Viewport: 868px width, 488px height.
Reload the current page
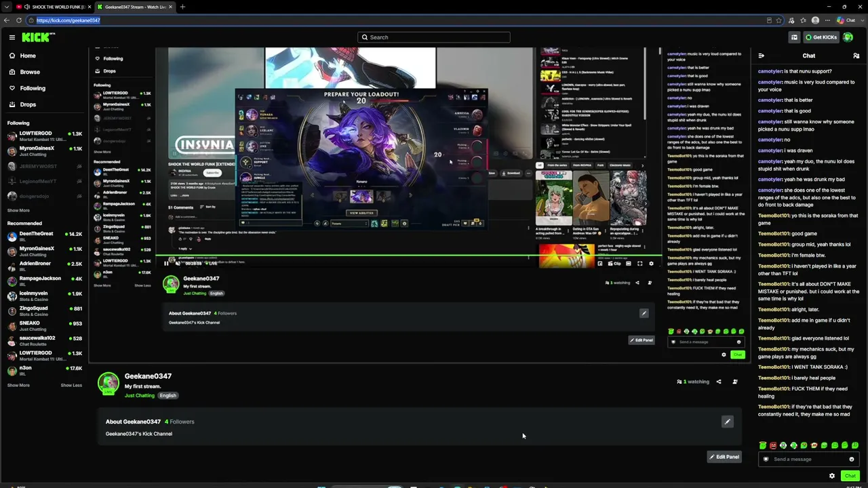(19, 20)
